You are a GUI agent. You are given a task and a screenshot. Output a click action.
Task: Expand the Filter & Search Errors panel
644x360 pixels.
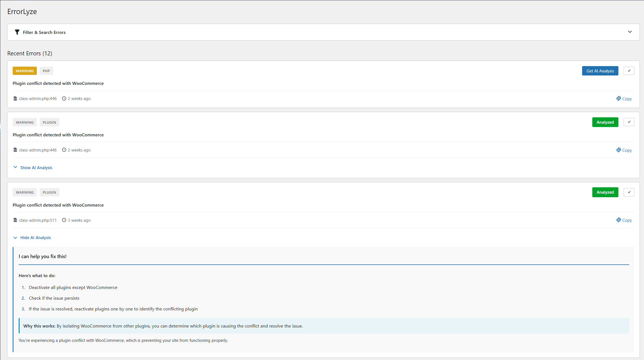630,32
